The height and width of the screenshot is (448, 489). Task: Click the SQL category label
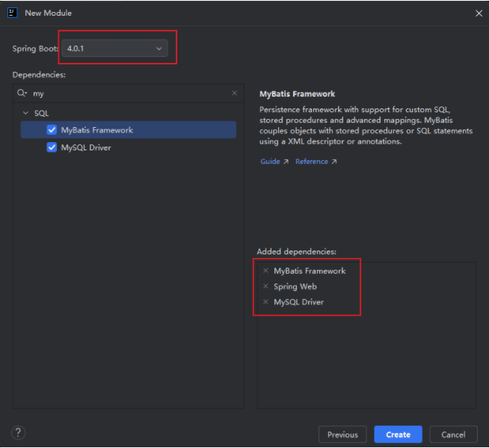tap(41, 113)
